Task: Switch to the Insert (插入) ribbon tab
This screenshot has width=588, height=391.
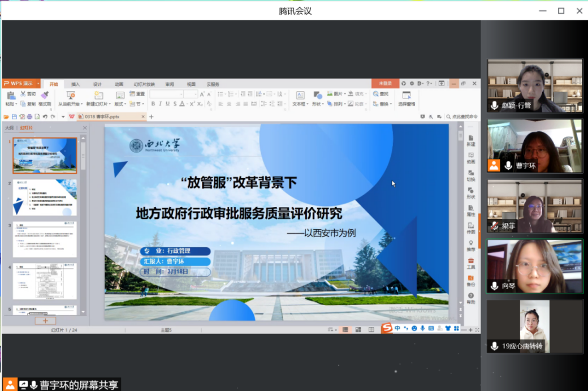Action: 75,84
